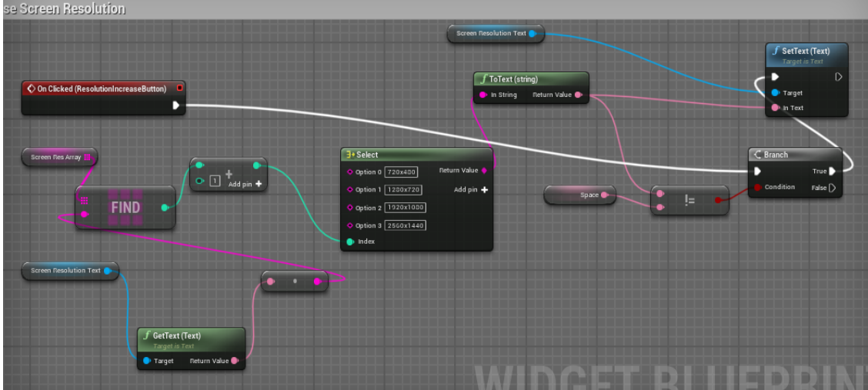Select the Space variable node
868x390 pixels.
tap(579, 195)
